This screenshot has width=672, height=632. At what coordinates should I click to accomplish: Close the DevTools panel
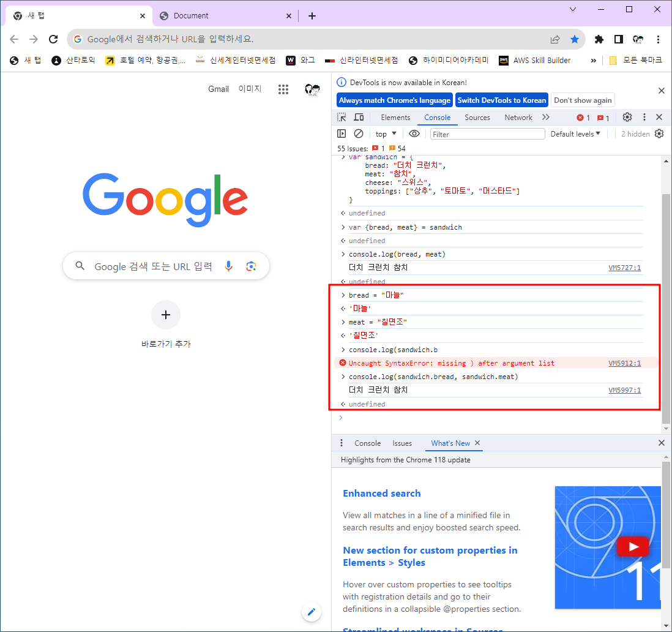click(x=659, y=117)
